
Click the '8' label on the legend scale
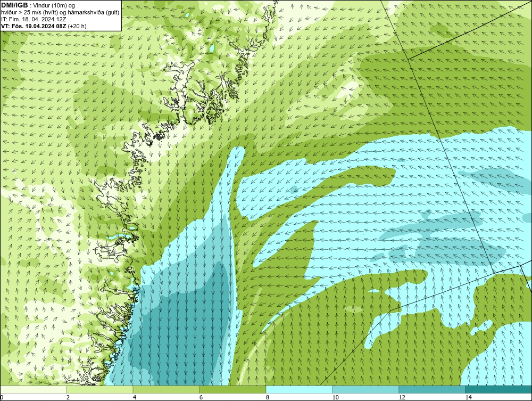(x=268, y=397)
